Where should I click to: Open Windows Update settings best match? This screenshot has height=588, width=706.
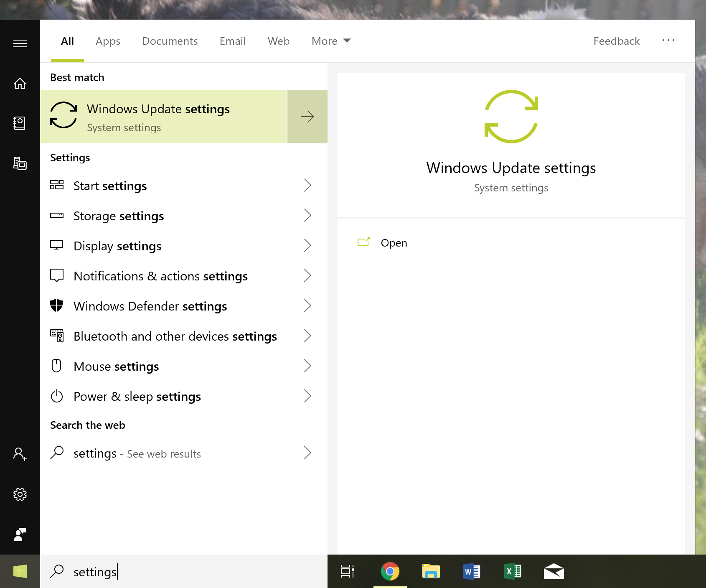click(163, 117)
